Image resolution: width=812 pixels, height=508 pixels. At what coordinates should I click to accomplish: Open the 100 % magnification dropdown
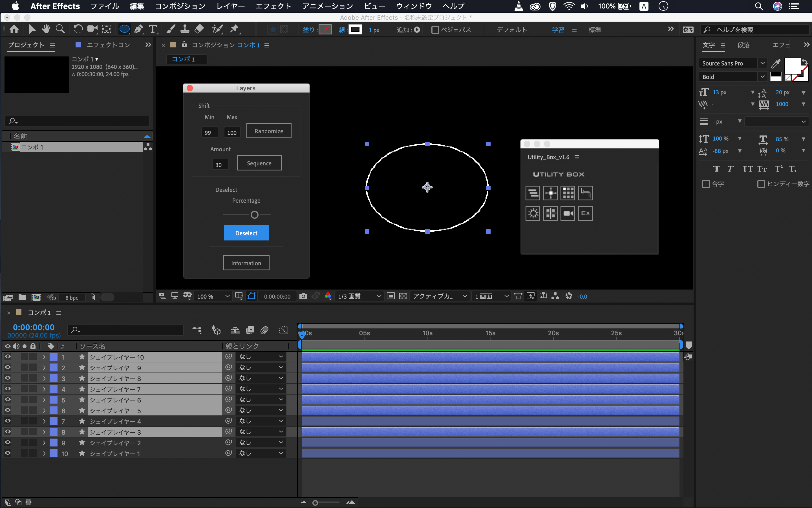coord(213,296)
